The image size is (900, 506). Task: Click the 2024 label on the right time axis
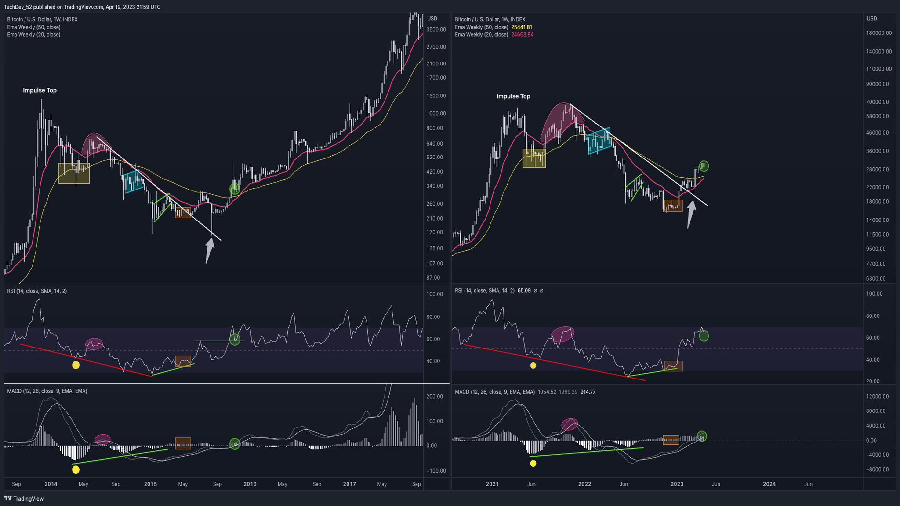tap(768, 483)
